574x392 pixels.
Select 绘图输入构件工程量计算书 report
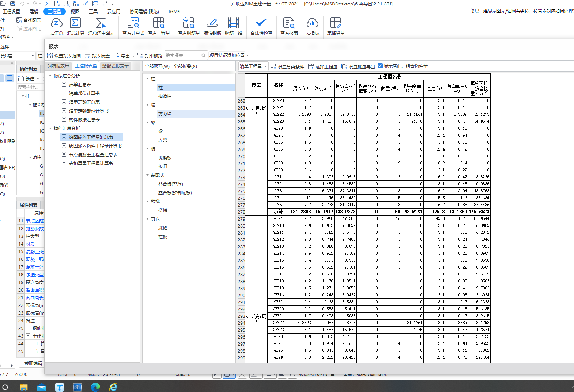point(95,146)
